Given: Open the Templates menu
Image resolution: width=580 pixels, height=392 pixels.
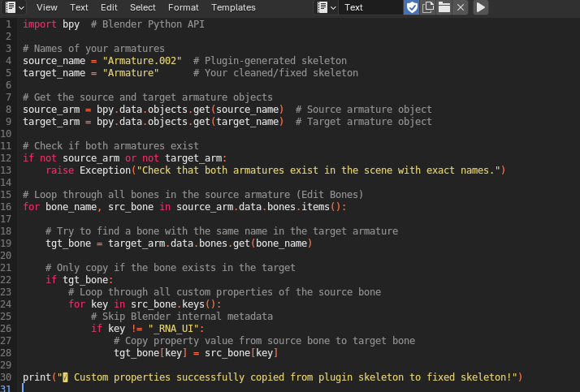Looking at the screenshot, I should click(233, 7).
